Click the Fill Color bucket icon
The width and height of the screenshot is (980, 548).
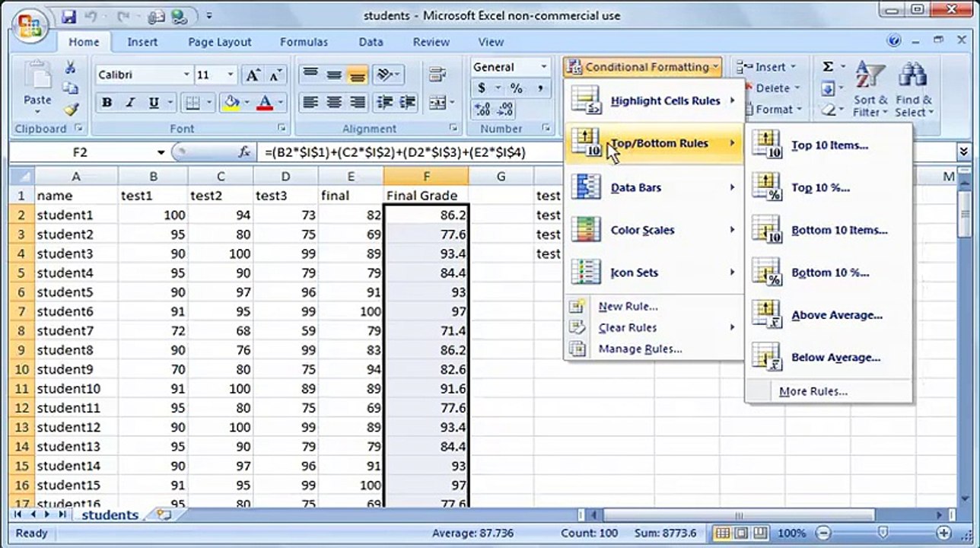(231, 102)
